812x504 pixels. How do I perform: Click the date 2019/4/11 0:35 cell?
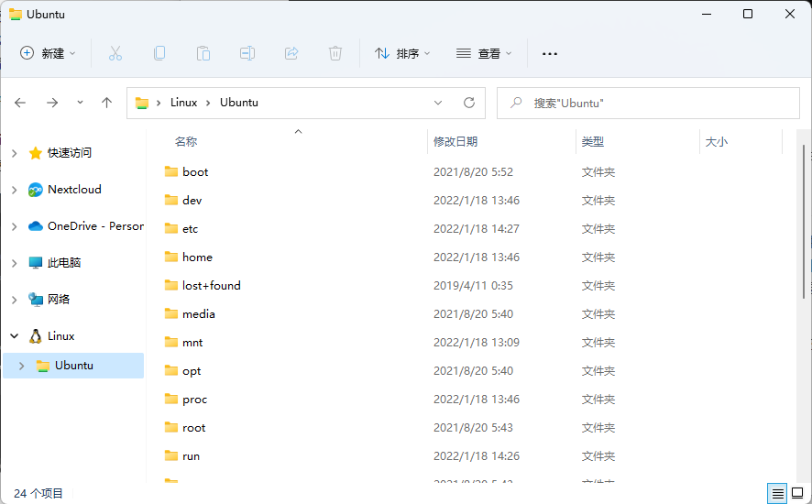point(473,286)
